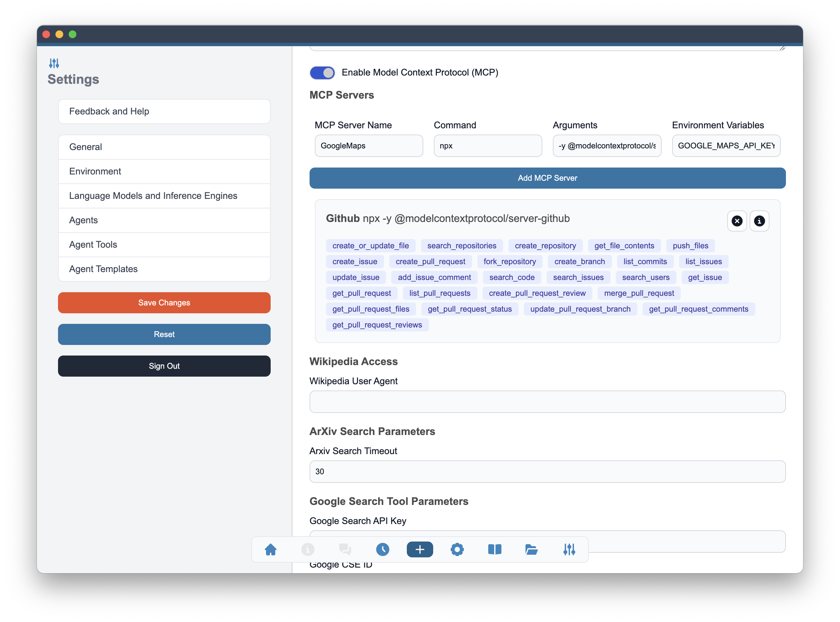840x622 pixels.
Task: Toggle Enable Model Context Protocol switch
Action: pos(322,73)
